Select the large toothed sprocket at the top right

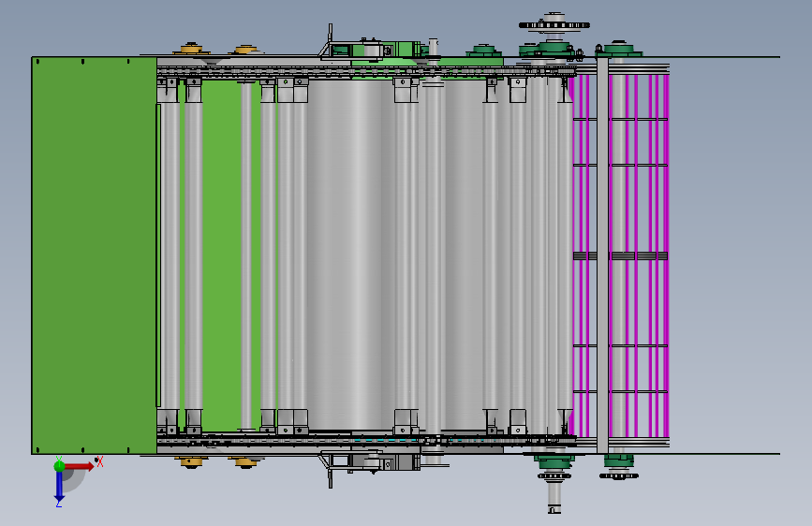coord(554,24)
